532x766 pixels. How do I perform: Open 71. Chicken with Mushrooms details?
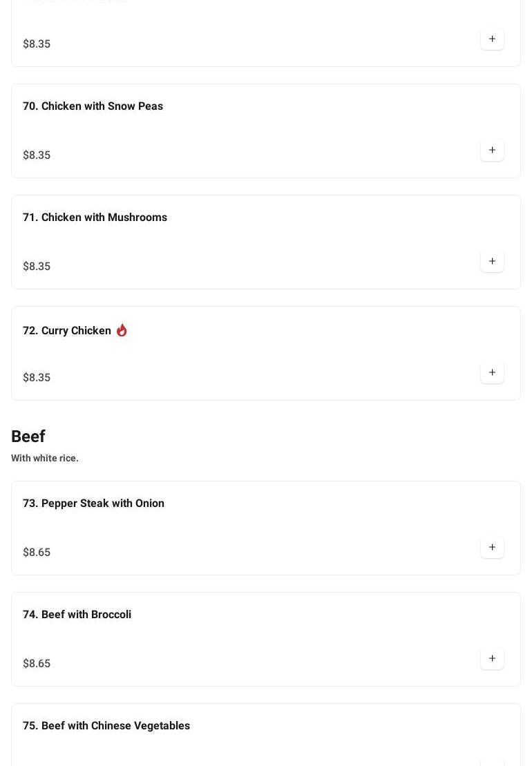pos(95,217)
